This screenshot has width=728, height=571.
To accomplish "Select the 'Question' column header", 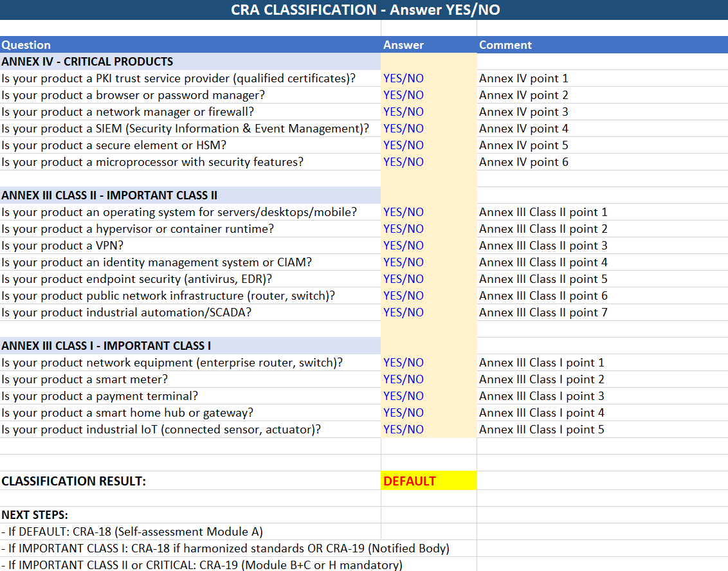I will [26, 45].
